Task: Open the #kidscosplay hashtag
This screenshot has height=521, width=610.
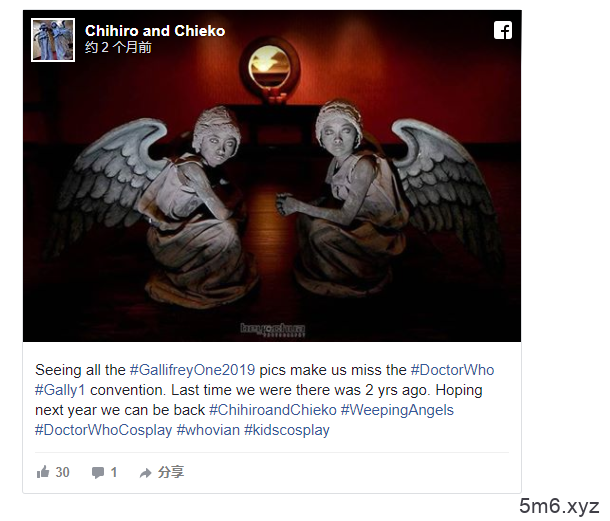Action: (x=287, y=430)
